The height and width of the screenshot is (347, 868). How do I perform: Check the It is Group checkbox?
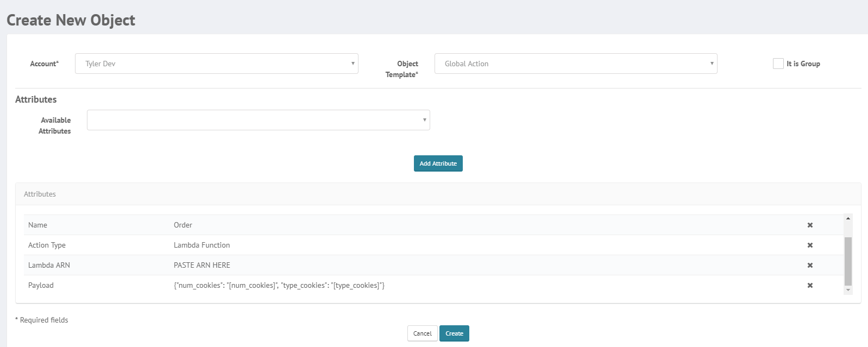pos(778,64)
